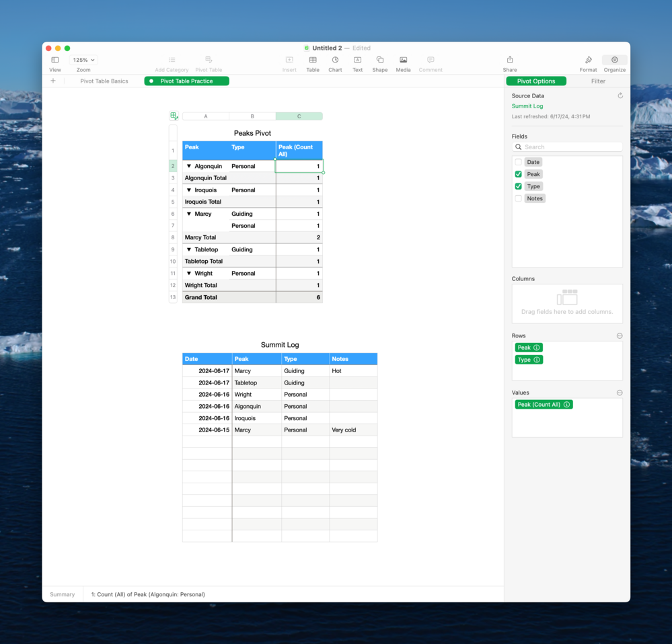Select the 'Hot' notes cell

tap(353, 371)
